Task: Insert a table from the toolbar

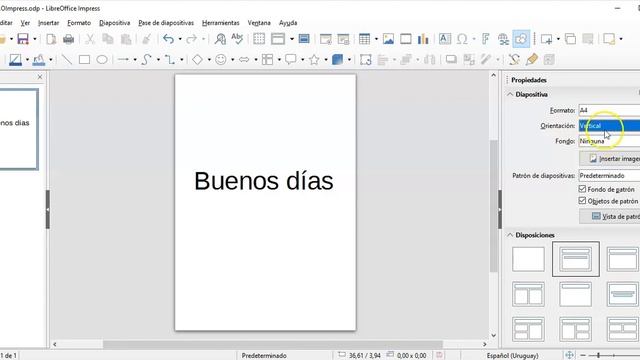Action: pos(364,39)
